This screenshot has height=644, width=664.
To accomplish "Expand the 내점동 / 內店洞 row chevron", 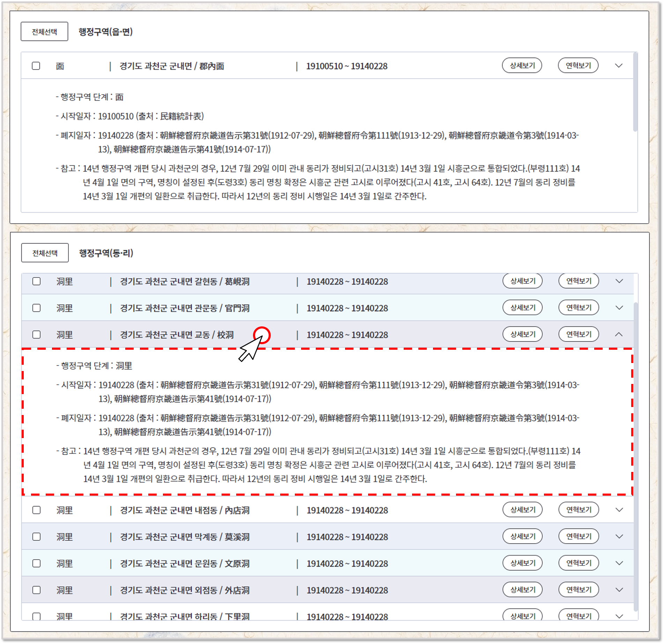I will point(619,510).
